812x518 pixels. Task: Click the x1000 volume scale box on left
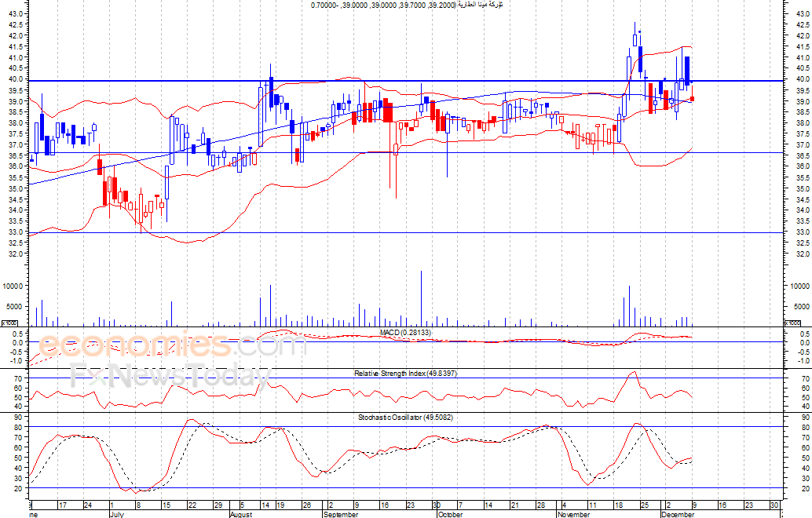tap(9, 323)
